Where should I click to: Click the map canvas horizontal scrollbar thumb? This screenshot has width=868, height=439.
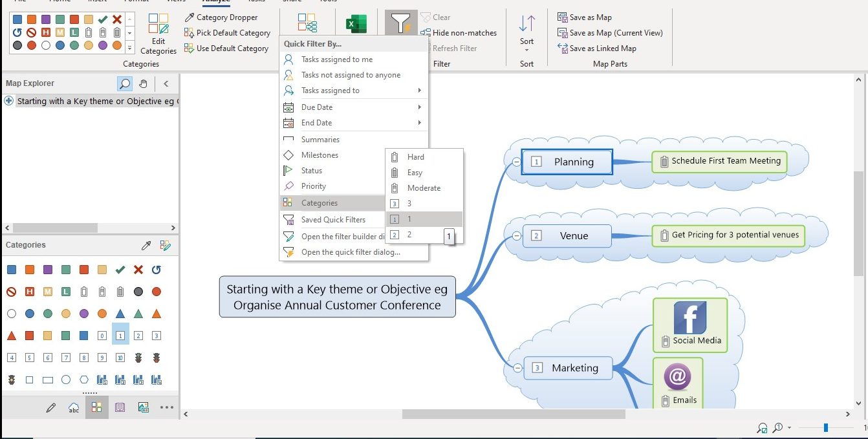514,414
